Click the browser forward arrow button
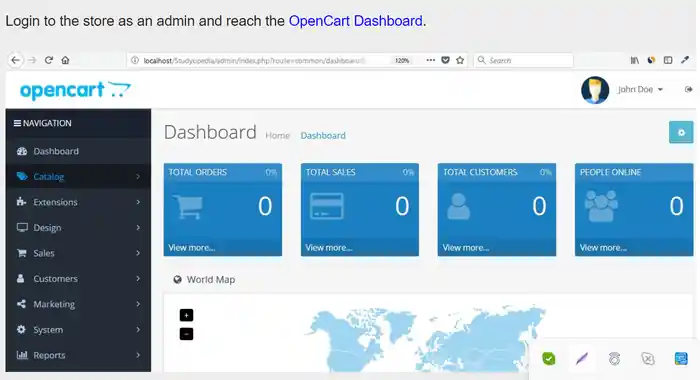The image size is (700, 380). 32,60
